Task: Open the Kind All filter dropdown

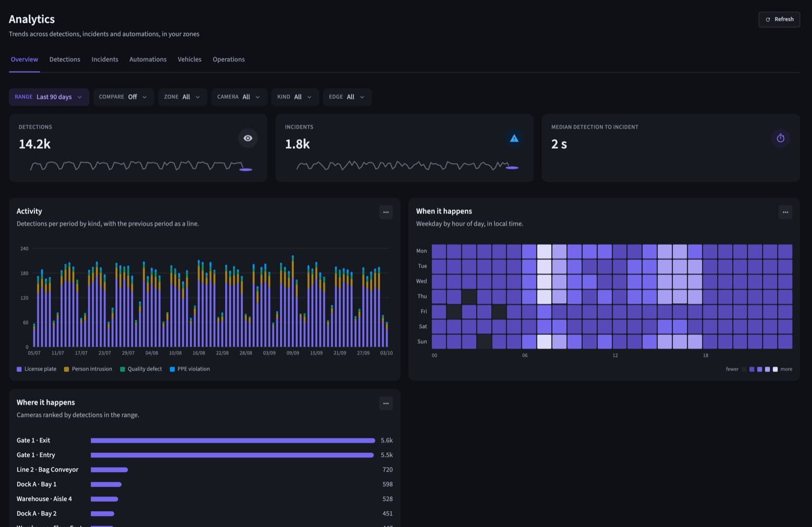Action: click(295, 97)
